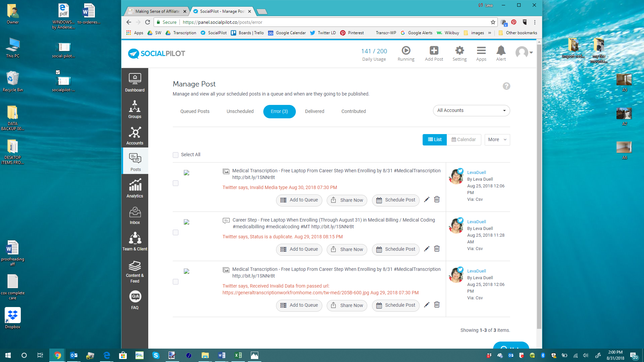Click the Inbox sidebar icon
The image size is (644, 362).
pos(135,215)
